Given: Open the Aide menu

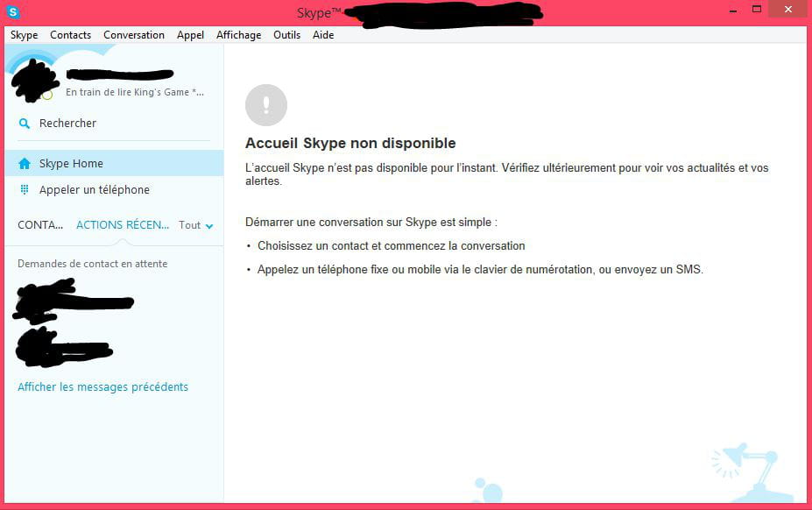Looking at the screenshot, I should [x=323, y=35].
